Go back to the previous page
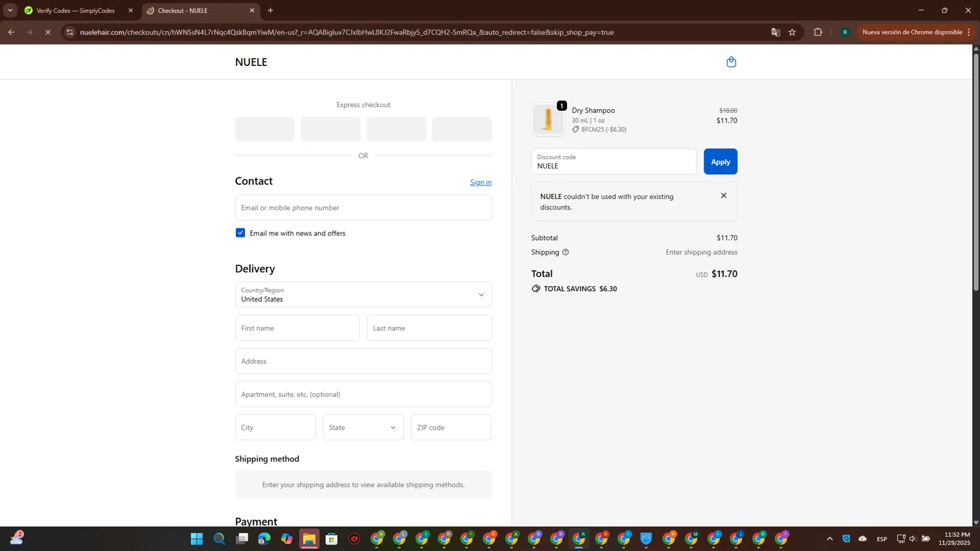The image size is (980, 551). coord(11,32)
